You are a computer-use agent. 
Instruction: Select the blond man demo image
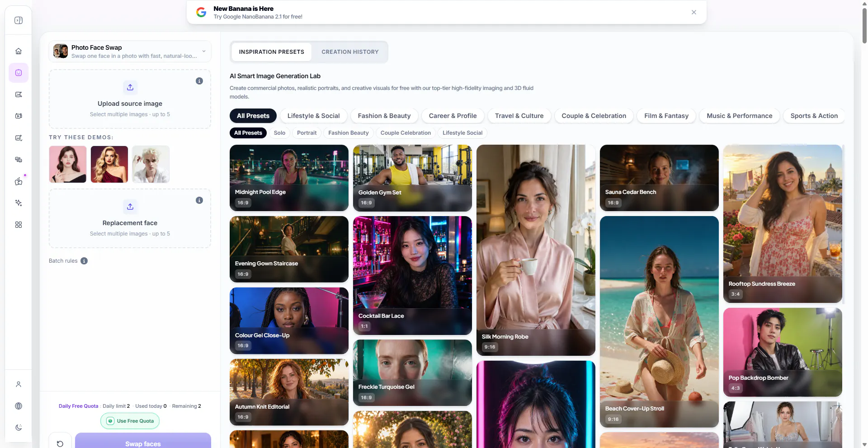(x=151, y=164)
